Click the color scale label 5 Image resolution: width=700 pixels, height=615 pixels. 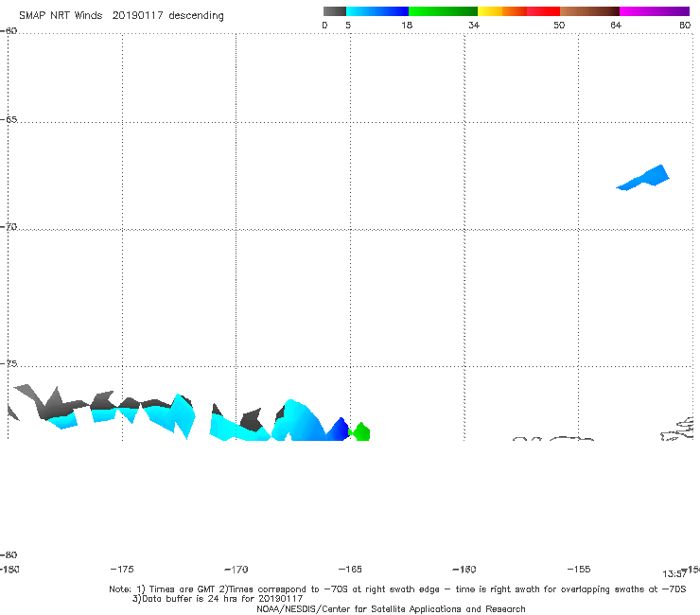[348, 25]
